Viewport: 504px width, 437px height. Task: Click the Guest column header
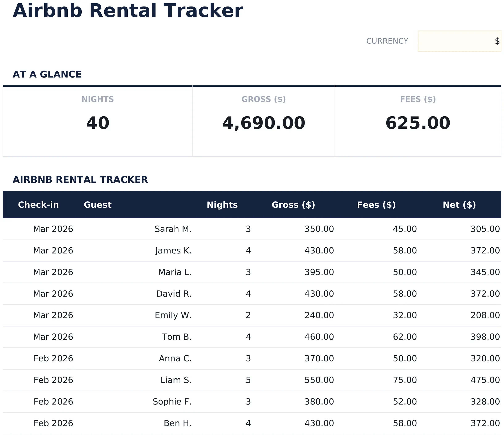[97, 205]
